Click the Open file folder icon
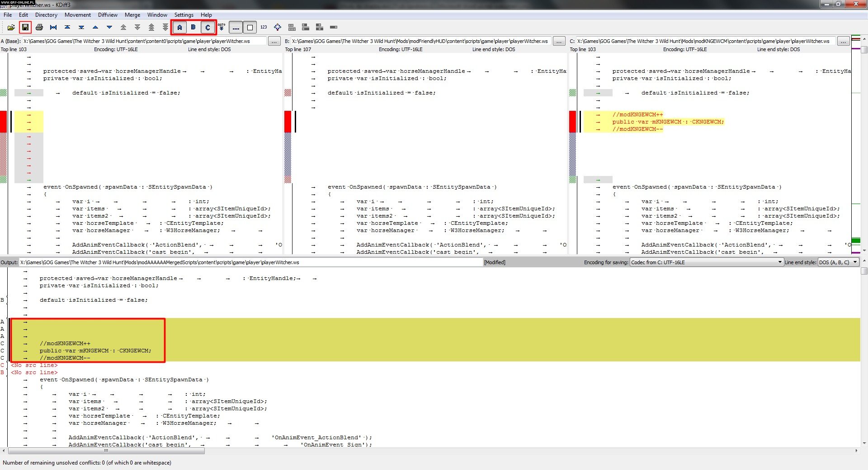 pyautogui.click(x=11, y=28)
